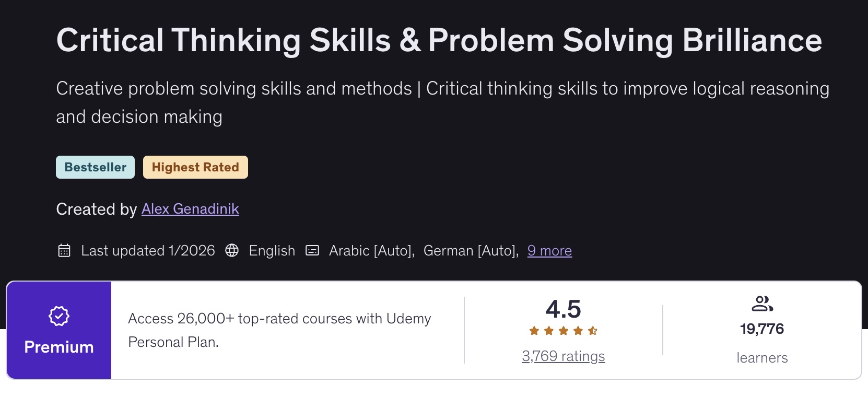Viewport: 868px width, 396px height.
Task: Expand the "9 more" caption languages
Action: coord(549,251)
